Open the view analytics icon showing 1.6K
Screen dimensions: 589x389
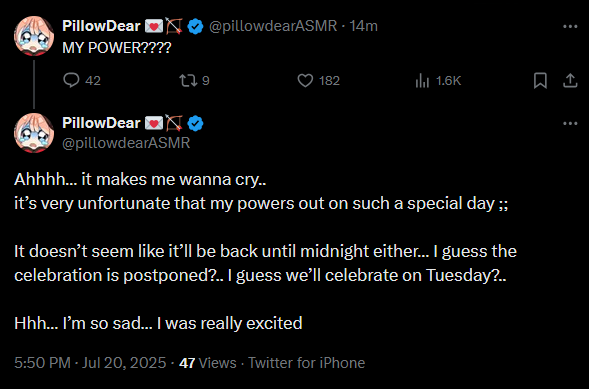point(422,80)
